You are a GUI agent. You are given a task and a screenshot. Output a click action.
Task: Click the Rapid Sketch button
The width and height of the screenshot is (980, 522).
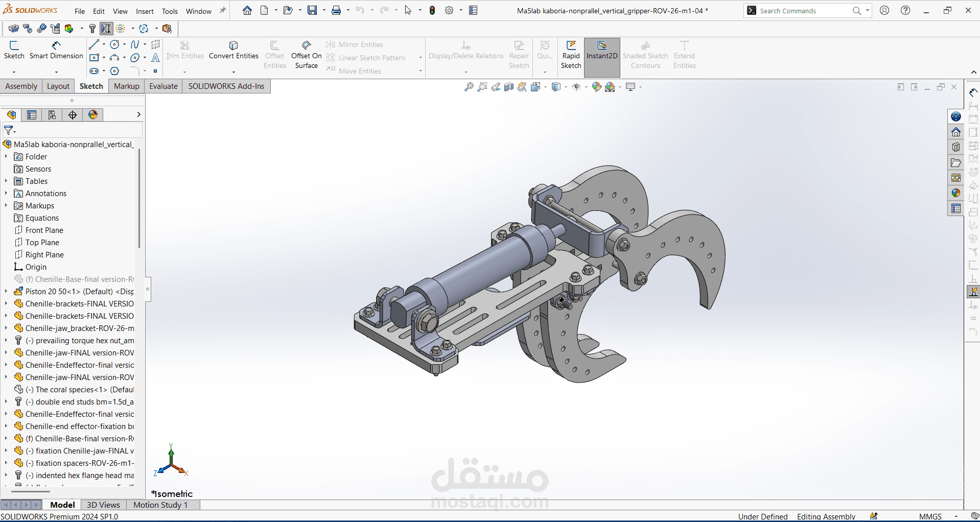(x=571, y=55)
